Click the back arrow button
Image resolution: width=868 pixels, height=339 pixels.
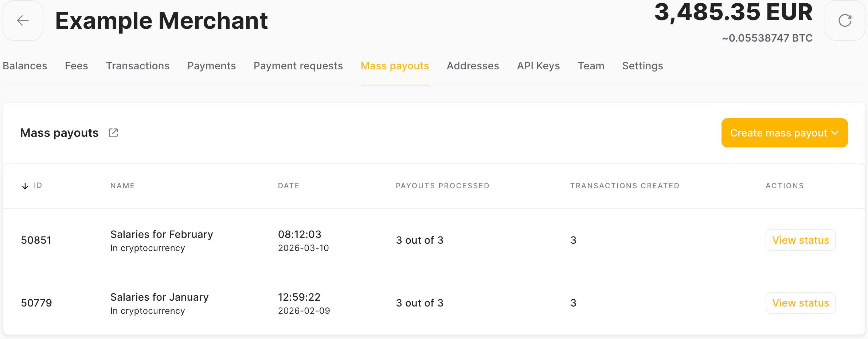tap(23, 20)
